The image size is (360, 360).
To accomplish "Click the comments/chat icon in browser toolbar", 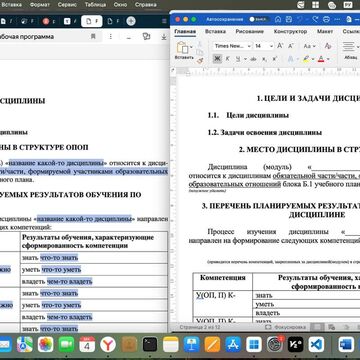I will pyautogui.click(x=146, y=36).
